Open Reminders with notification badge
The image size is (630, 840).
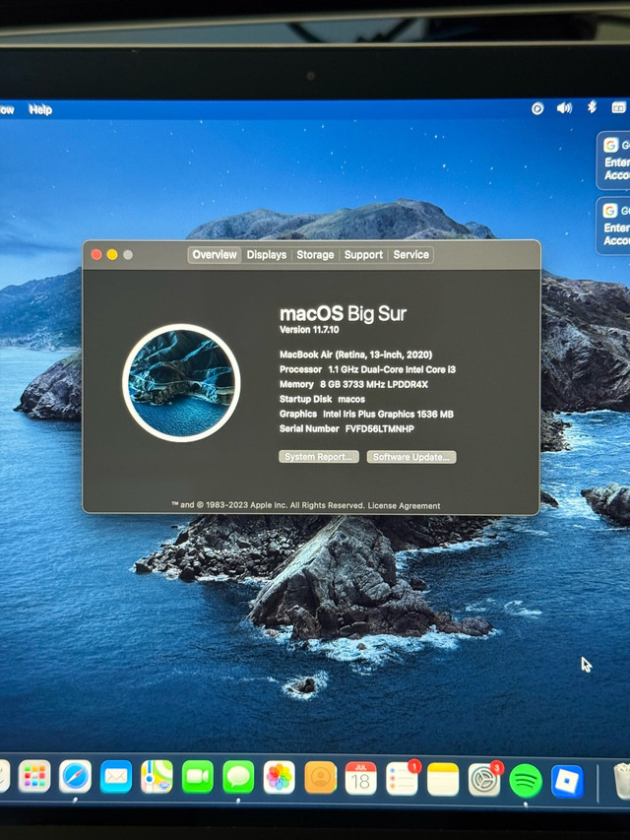click(x=402, y=778)
